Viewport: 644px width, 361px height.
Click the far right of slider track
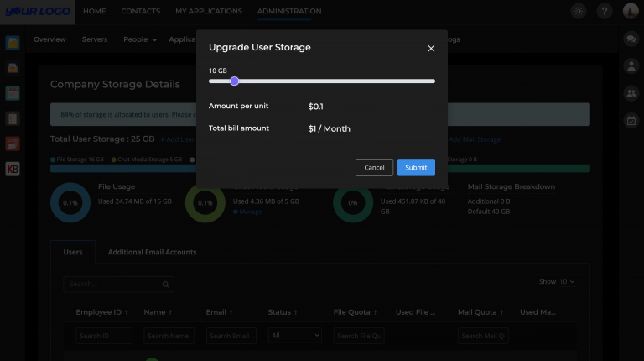click(433, 81)
